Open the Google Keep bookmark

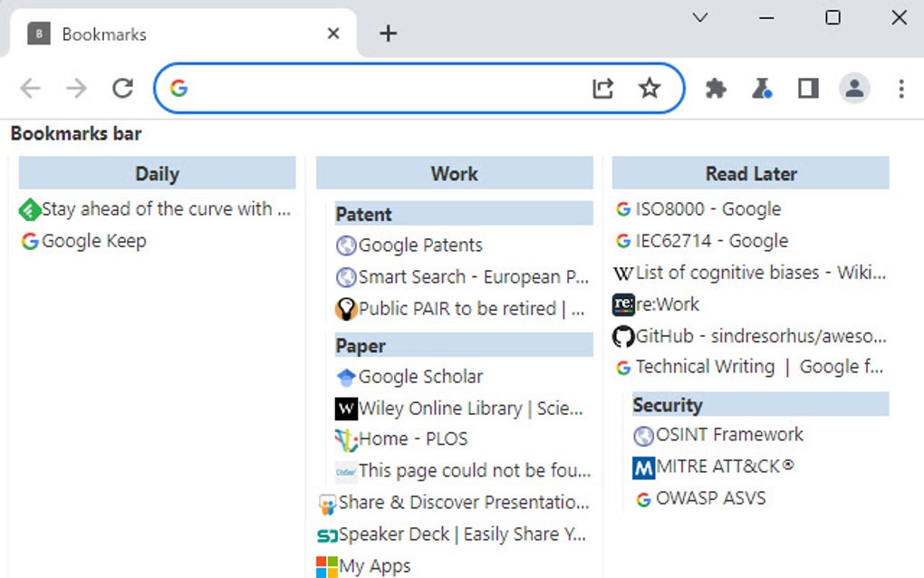click(91, 241)
